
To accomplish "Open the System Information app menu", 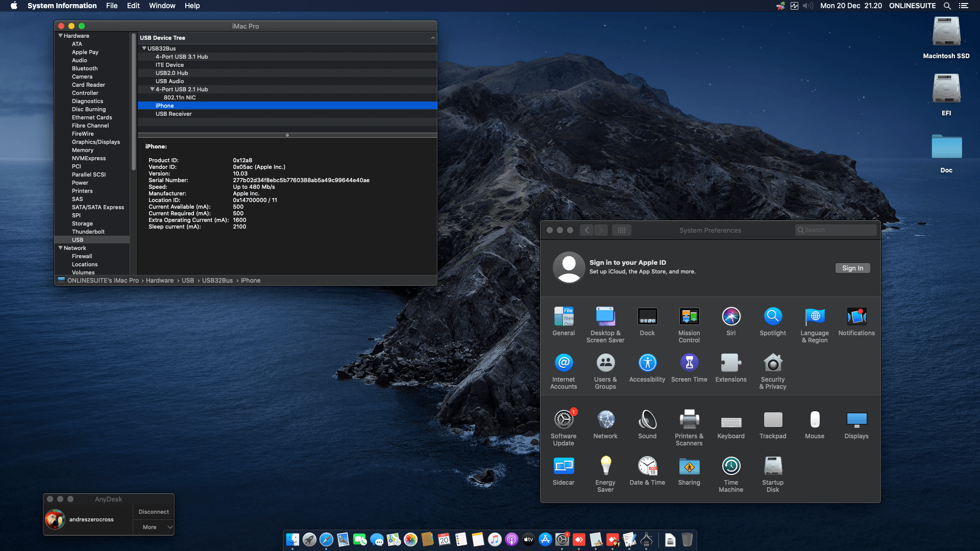I will coord(62,6).
